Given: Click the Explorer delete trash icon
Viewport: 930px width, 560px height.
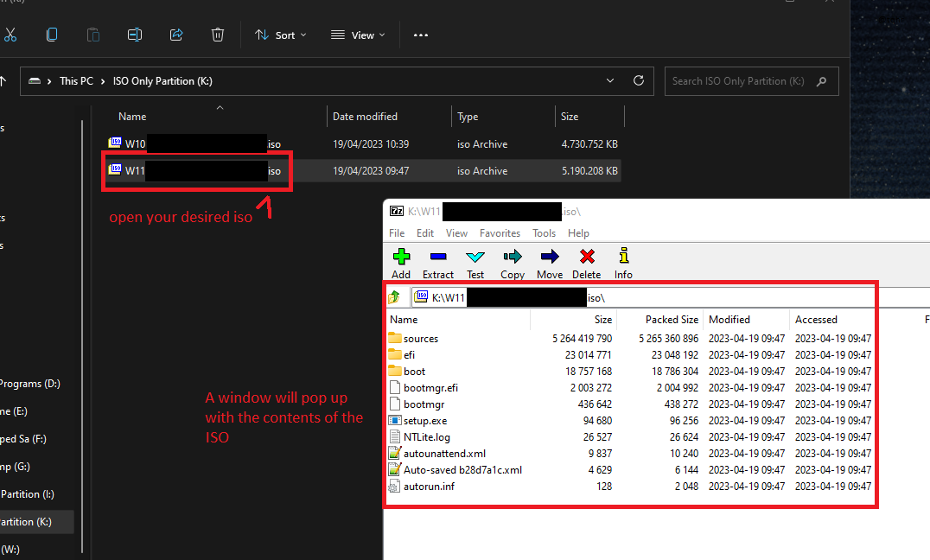Looking at the screenshot, I should click(x=218, y=35).
